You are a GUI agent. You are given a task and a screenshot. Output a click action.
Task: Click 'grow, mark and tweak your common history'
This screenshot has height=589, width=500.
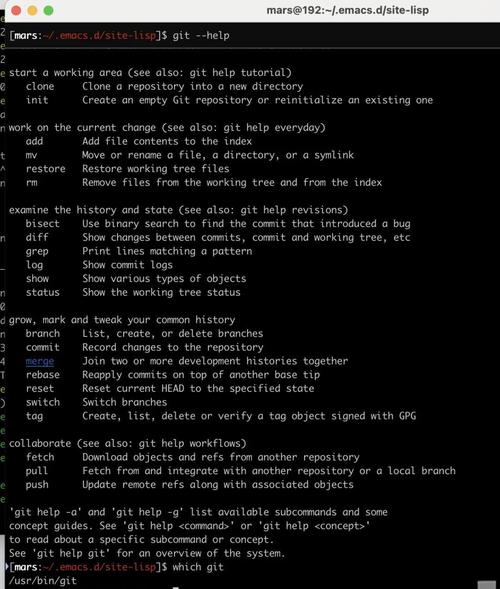click(x=122, y=320)
